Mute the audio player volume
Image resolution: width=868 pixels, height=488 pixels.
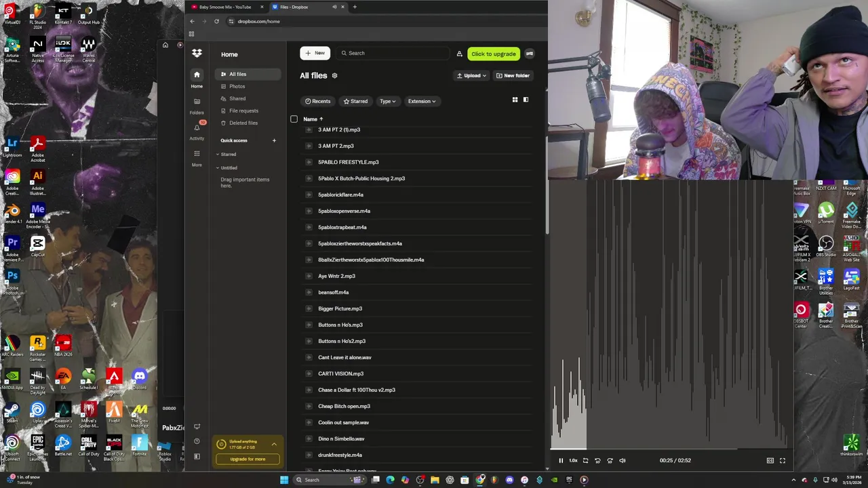[x=622, y=460]
